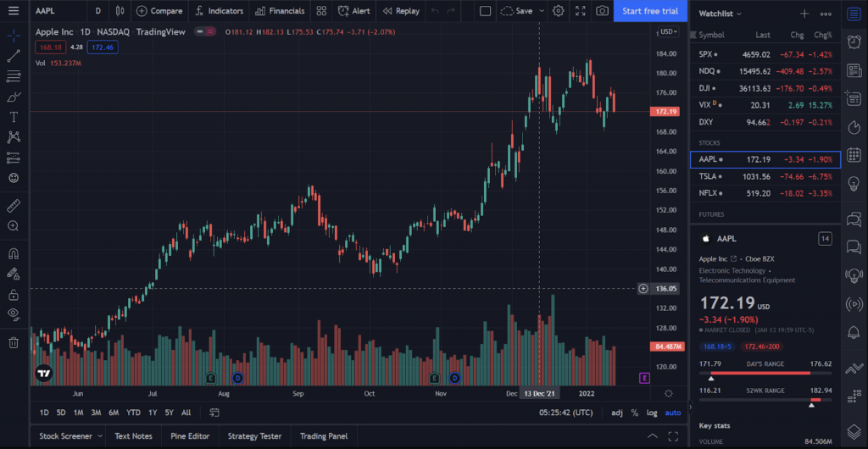This screenshot has height=449, width=868.
Task: Add symbol to watchlist plus icon
Action: point(804,14)
